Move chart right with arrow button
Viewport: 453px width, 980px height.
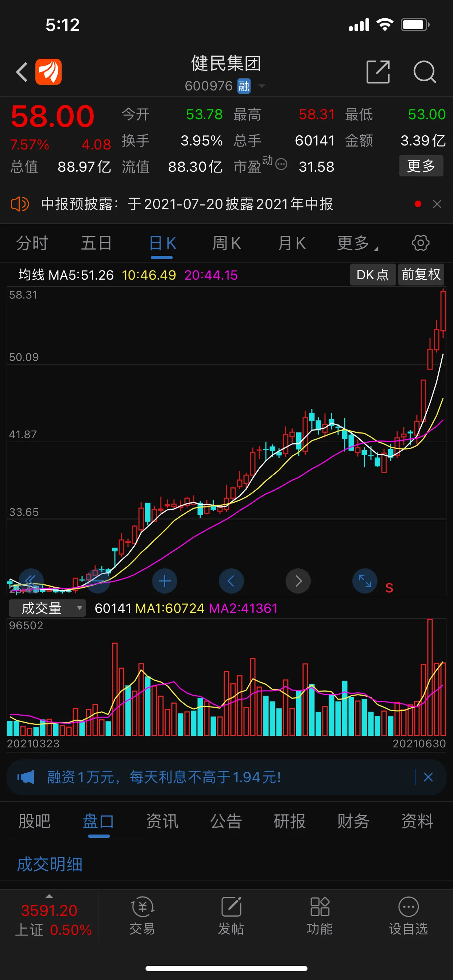point(298,581)
